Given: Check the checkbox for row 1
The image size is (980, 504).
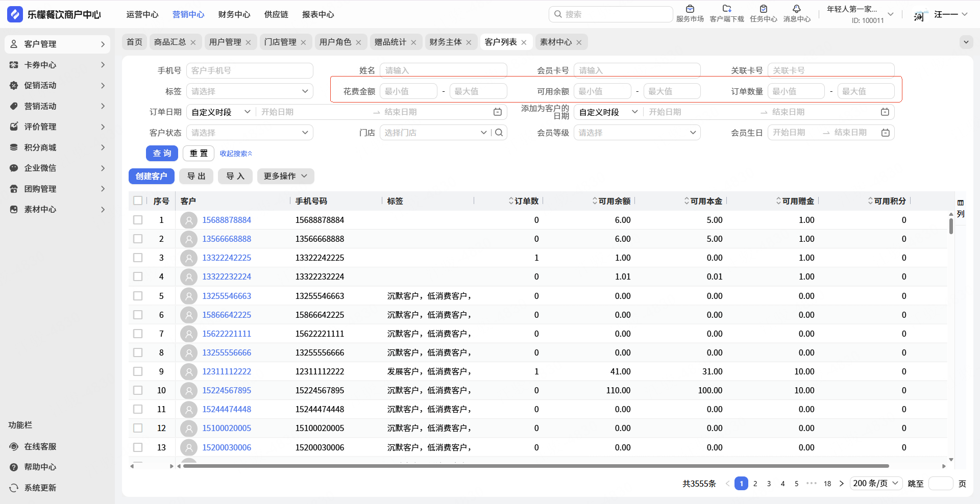Looking at the screenshot, I should (x=138, y=220).
